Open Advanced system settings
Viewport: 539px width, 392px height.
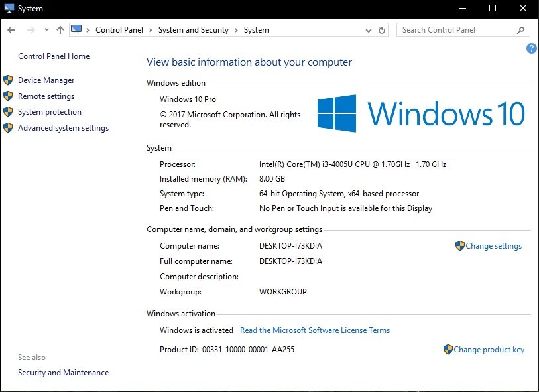(63, 128)
